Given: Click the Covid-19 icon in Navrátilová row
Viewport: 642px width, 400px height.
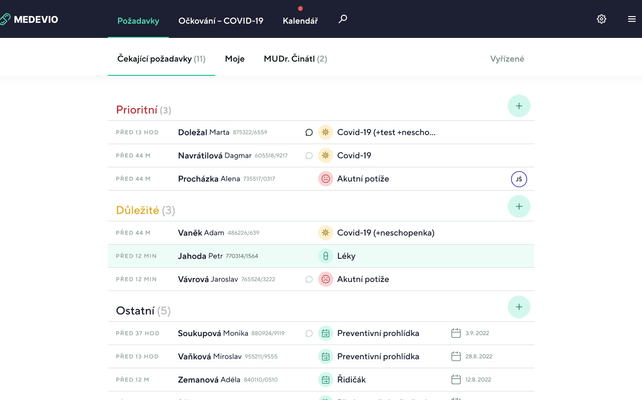Looking at the screenshot, I should pyautogui.click(x=325, y=156).
